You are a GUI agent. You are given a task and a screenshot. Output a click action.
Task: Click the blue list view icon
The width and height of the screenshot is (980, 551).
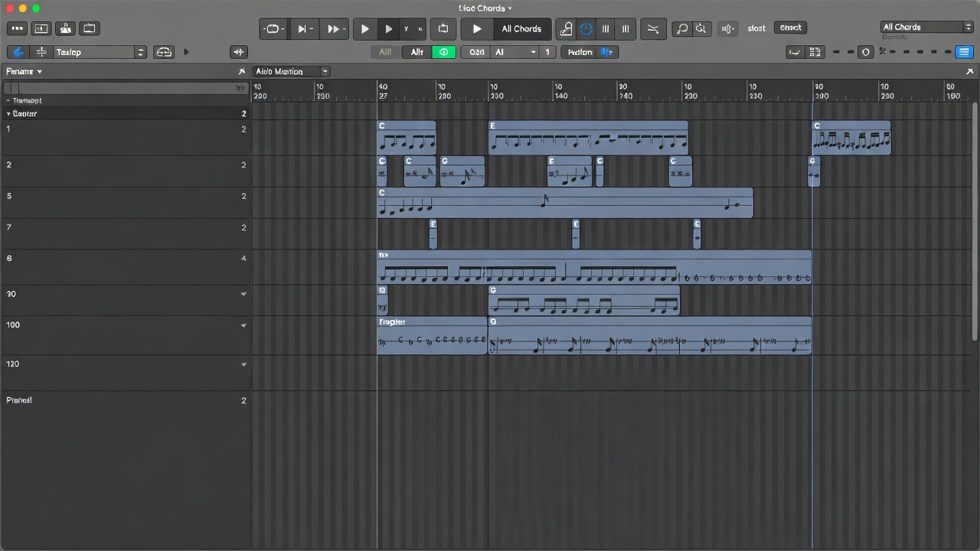(x=964, y=52)
